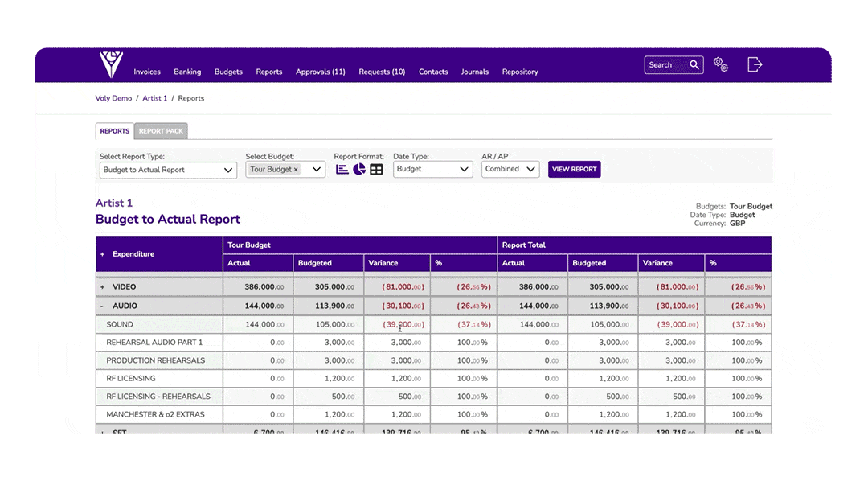868x489 pixels.
Task: Open AR / AP Combined dropdown
Action: [x=510, y=169]
